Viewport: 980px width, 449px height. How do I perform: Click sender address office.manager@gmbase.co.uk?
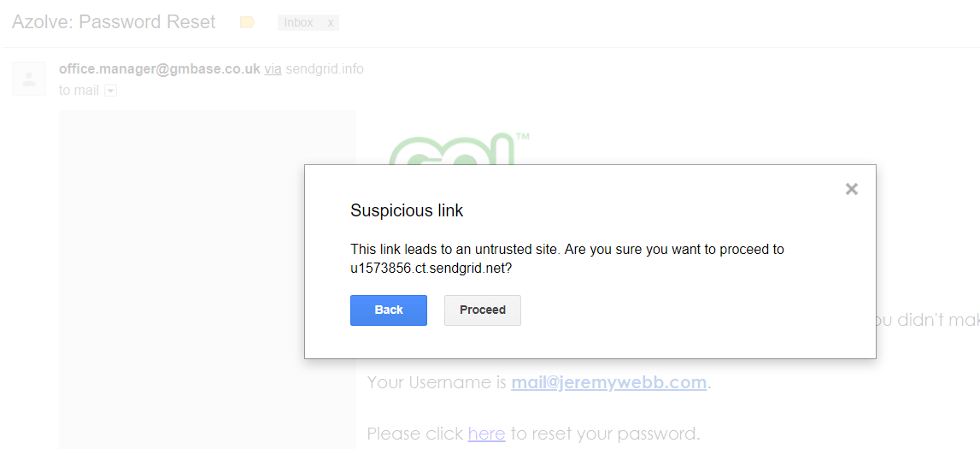coord(160,68)
